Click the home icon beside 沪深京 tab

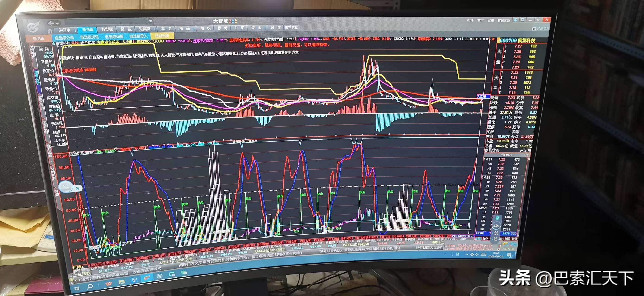click(50, 31)
